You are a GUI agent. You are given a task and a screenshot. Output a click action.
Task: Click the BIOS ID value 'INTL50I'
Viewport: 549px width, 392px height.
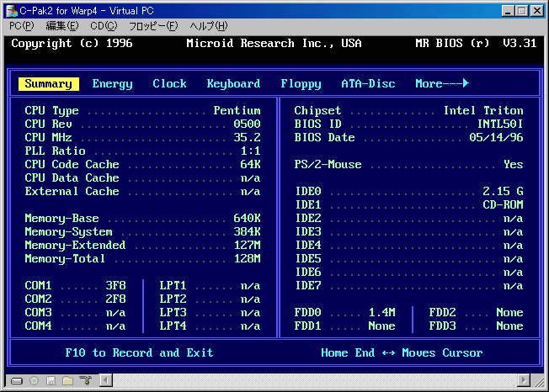[500, 124]
